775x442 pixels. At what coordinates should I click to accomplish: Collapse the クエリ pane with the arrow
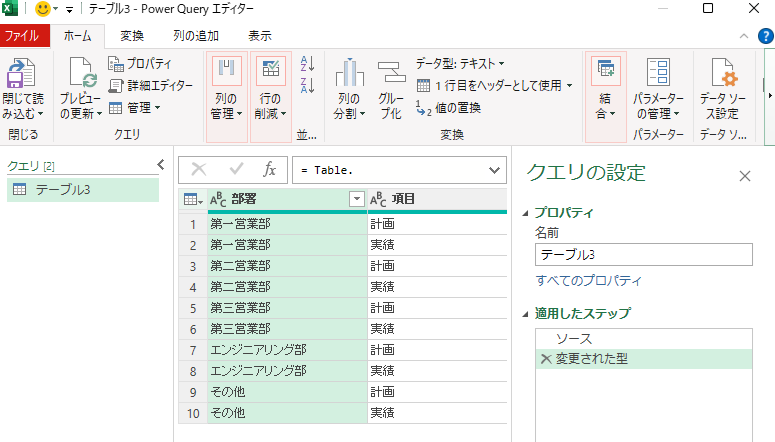(x=160, y=165)
